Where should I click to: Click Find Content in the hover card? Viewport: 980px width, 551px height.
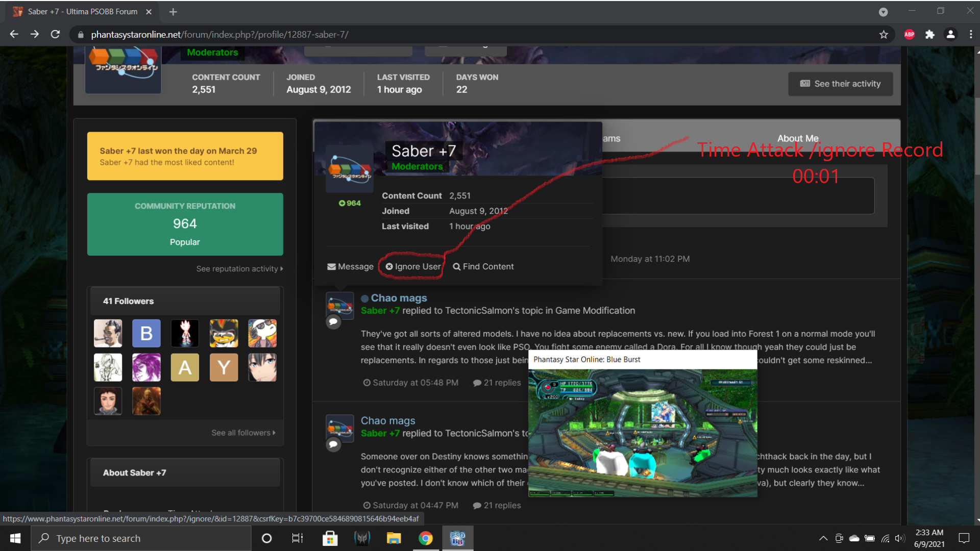click(x=483, y=266)
